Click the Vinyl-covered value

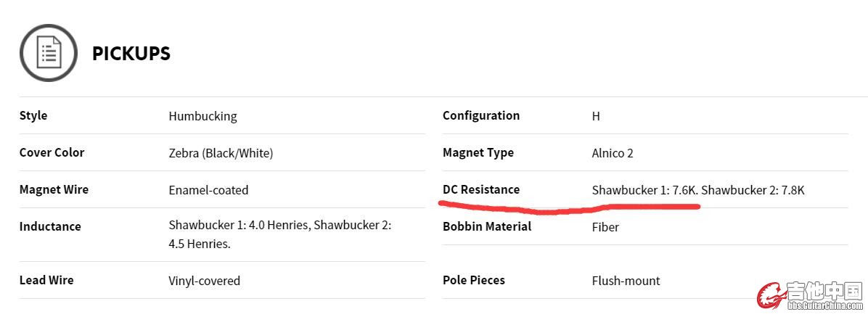pos(204,281)
